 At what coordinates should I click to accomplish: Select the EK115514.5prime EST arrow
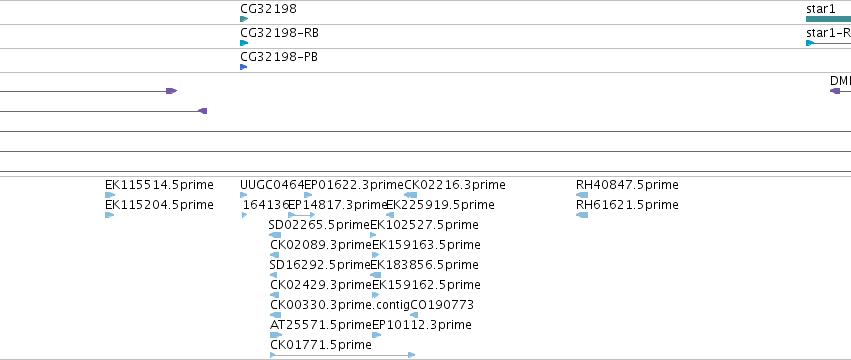coord(110,195)
